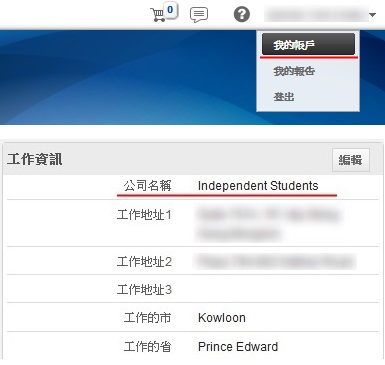Click the help question mark icon

(x=242, y=15)
